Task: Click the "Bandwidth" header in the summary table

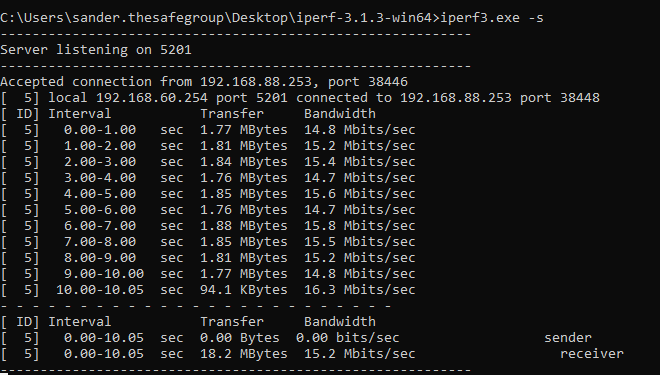Action: coord(340,322)
